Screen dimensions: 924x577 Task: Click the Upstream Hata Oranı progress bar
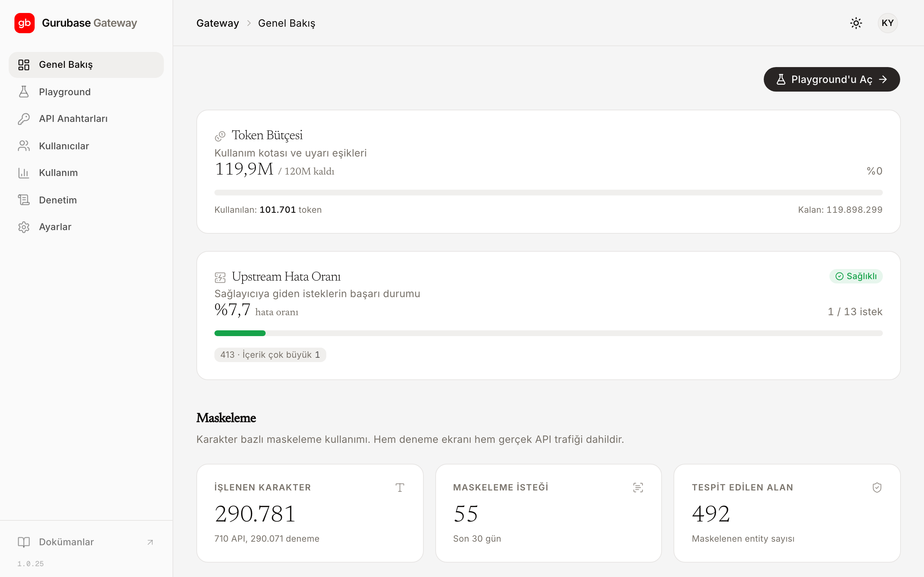tap(548, 333)
